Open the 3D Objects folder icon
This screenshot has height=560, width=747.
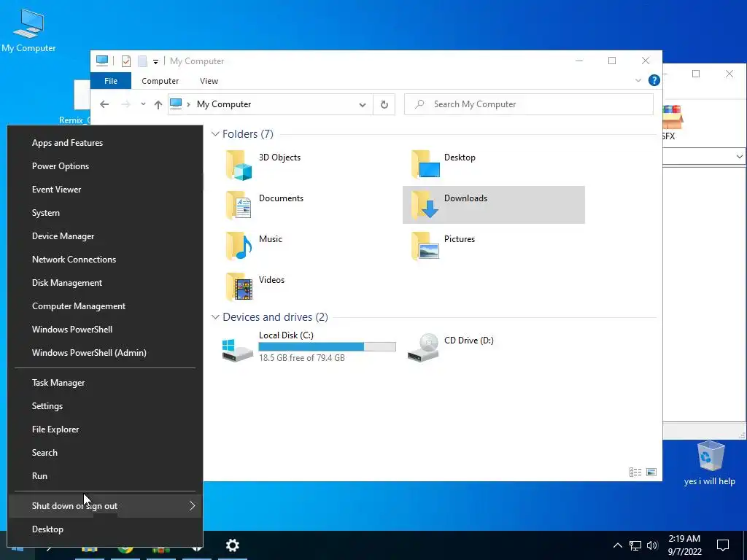point(239,165)
